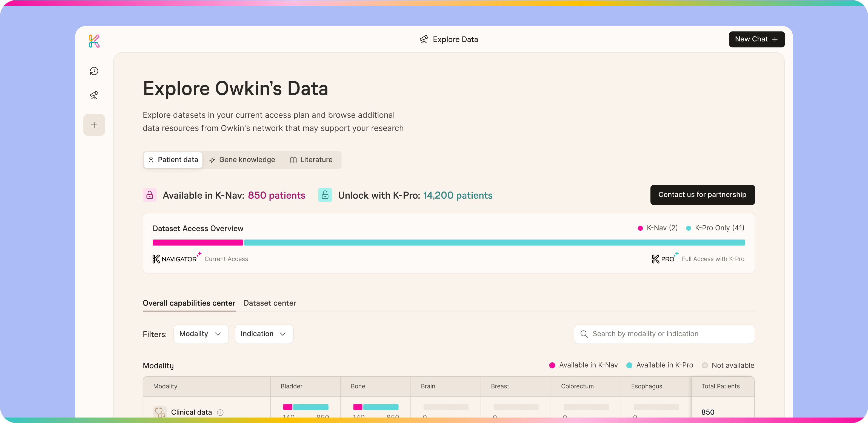Open the Indication filter dropdown

pyautogui.click(x=264, y=334)
